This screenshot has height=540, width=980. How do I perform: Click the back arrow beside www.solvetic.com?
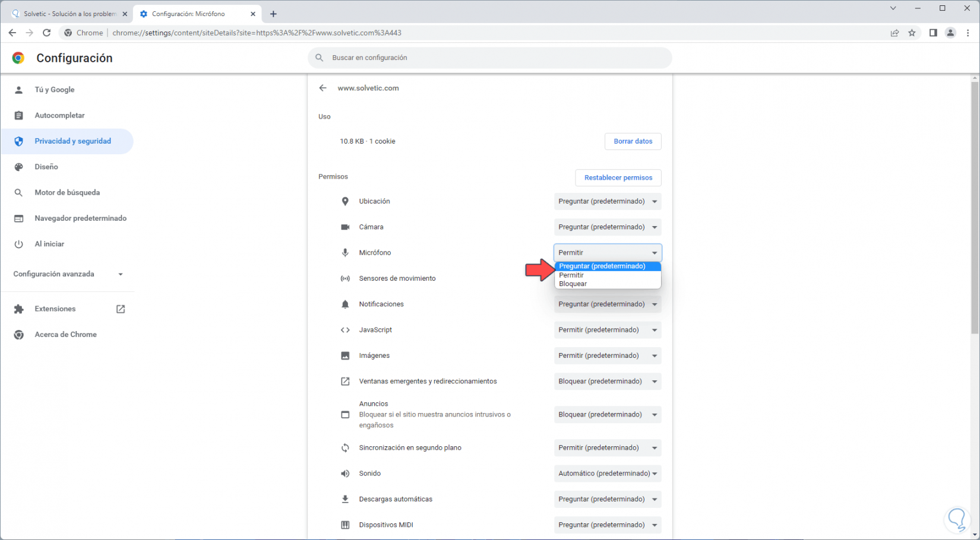[323, 88]
